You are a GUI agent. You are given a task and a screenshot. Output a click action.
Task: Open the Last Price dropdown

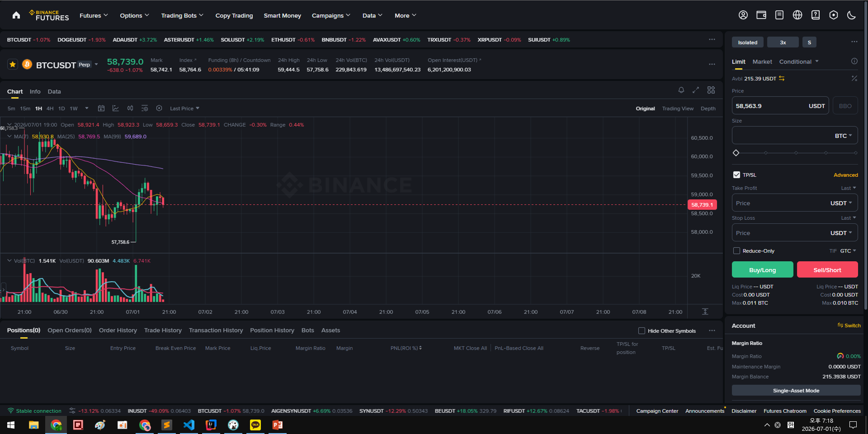pos(184,109)
